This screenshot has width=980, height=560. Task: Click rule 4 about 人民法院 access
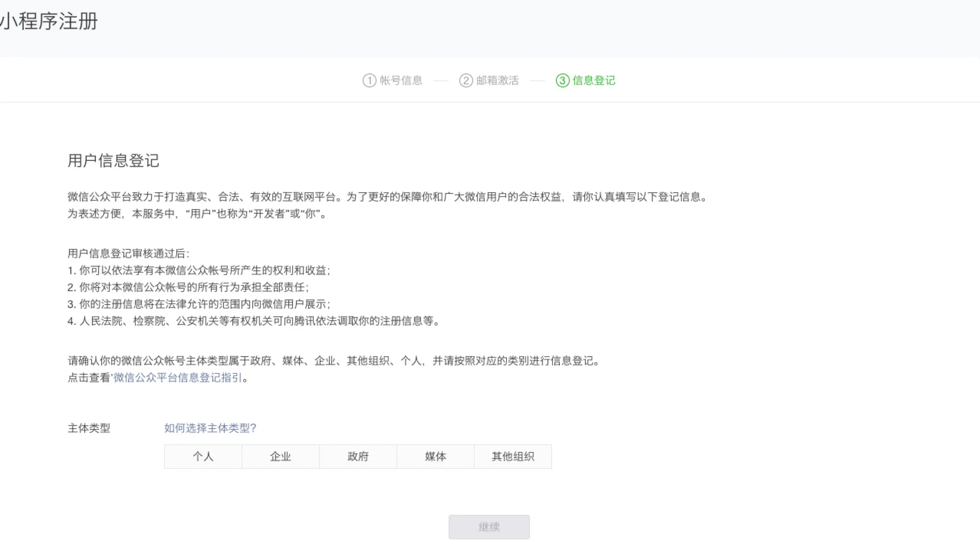[254, 321]
